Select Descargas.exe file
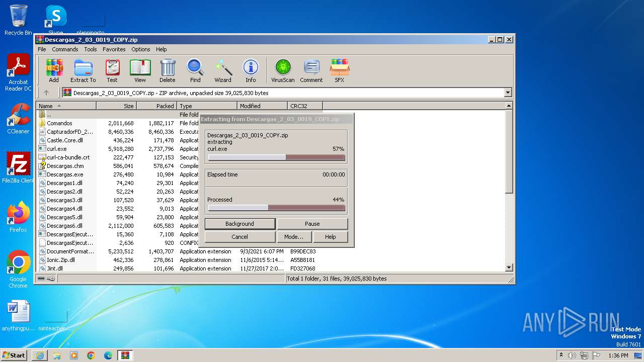Viewport: 644px width, 362px height. [65, 174]
